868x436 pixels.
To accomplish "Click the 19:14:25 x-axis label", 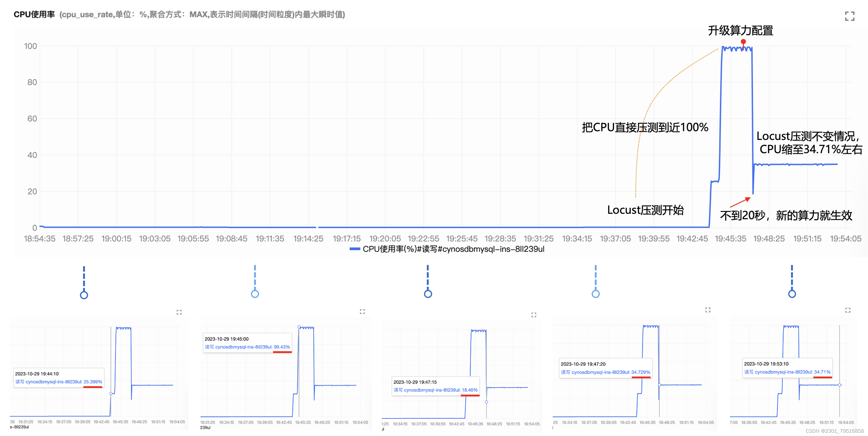I will (309, 239).
